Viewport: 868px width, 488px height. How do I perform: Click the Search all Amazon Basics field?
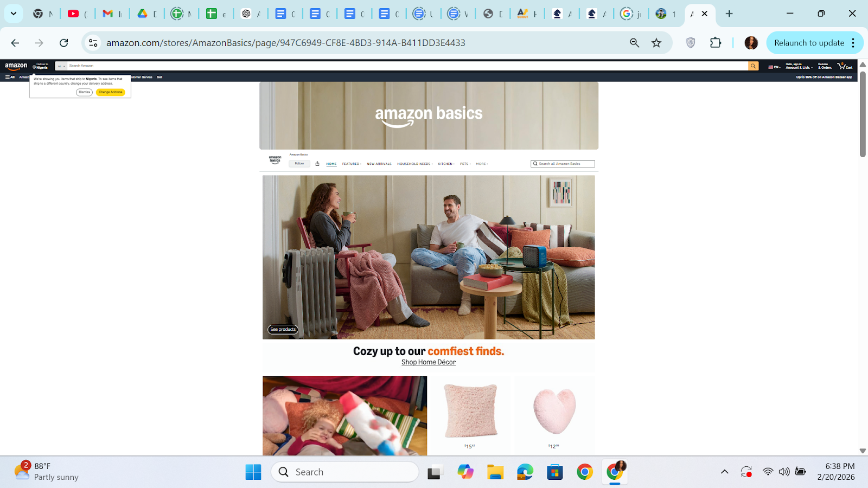tap(563, 164)
